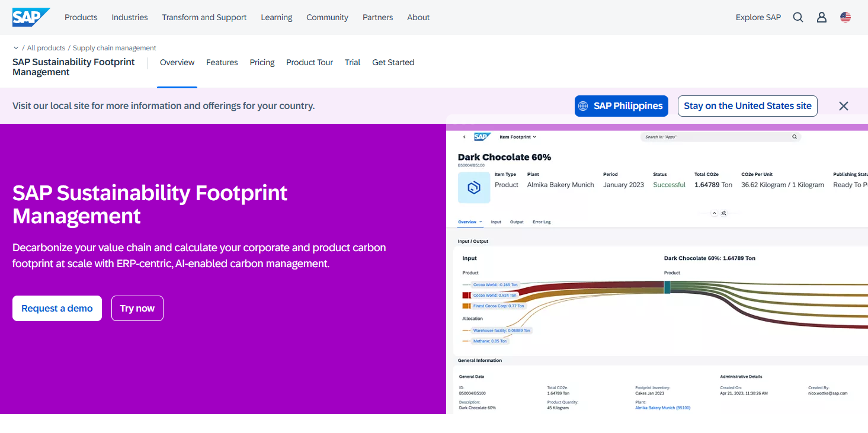Click the nico.wottke@sap.com creator text
868x433 pixels.
pos(828,393)
